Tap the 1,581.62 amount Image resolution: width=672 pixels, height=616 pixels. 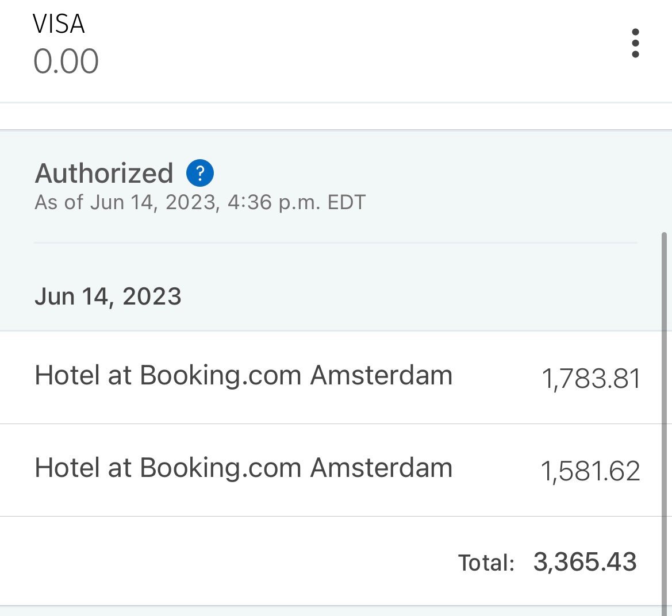[590, 471]
